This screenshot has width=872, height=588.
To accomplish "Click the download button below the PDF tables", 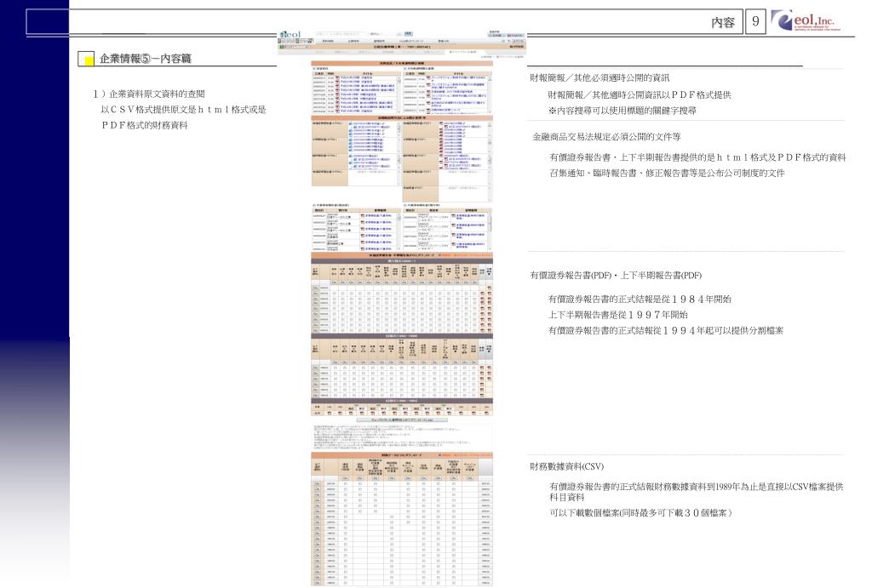I will pos(402,420).
